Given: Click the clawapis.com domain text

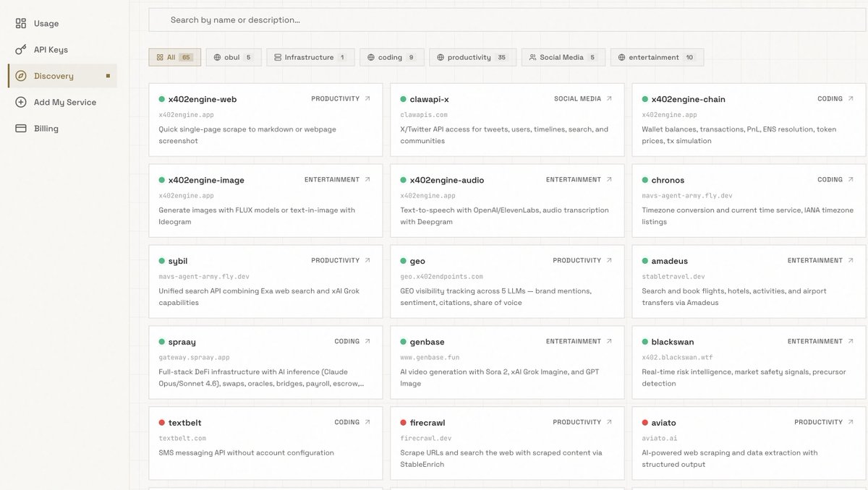Looking at the screenshot, I should coord(425,115).
